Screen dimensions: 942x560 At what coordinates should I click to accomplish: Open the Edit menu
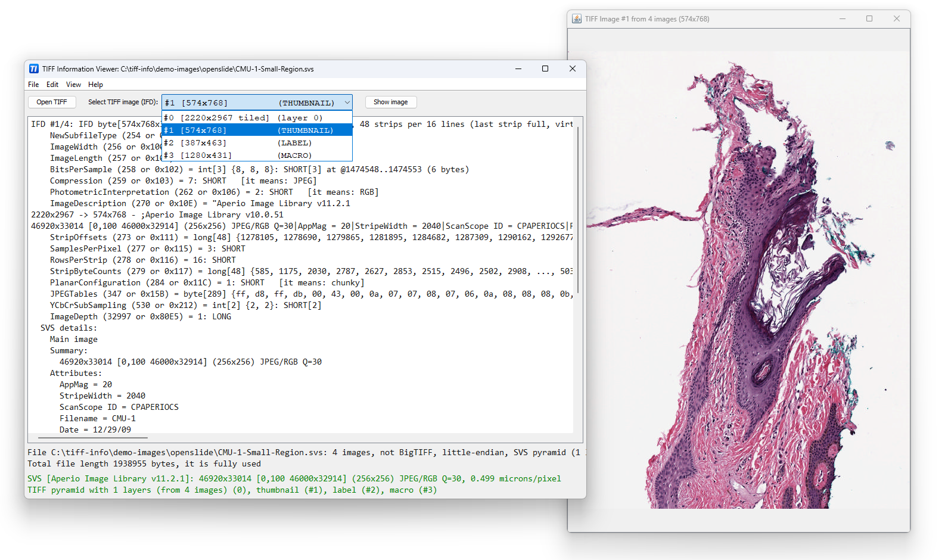point(52,85)
